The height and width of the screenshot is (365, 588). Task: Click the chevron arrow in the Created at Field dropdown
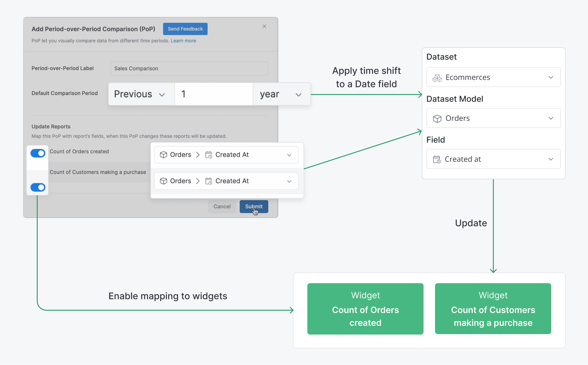pyautogui.click(x=551, y=159)
